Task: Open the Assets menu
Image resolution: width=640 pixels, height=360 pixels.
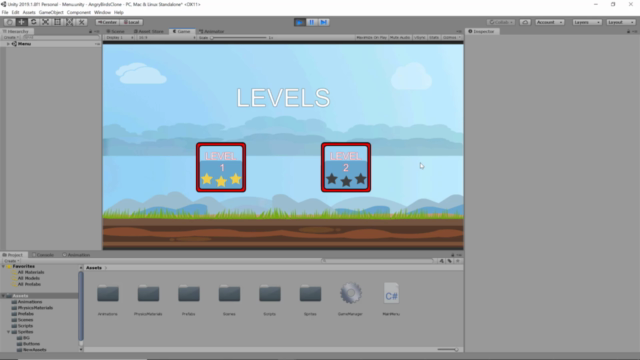Action: (x=29, y=13)
